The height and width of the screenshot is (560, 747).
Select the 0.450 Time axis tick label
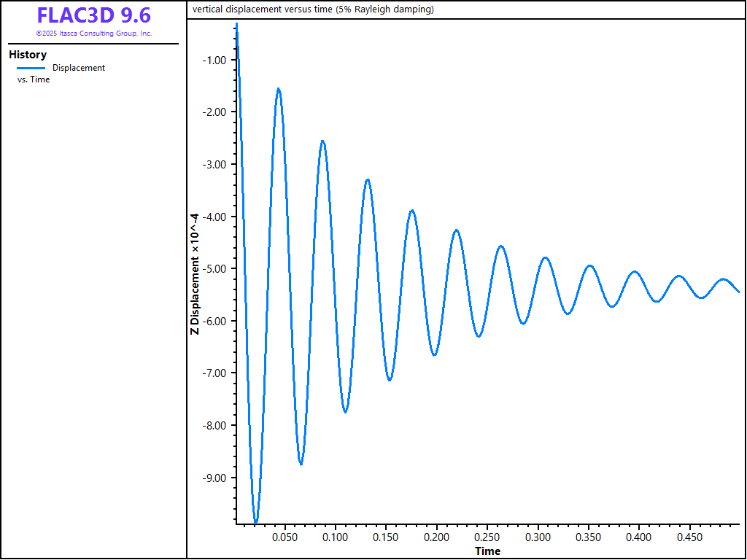[689, 537]
